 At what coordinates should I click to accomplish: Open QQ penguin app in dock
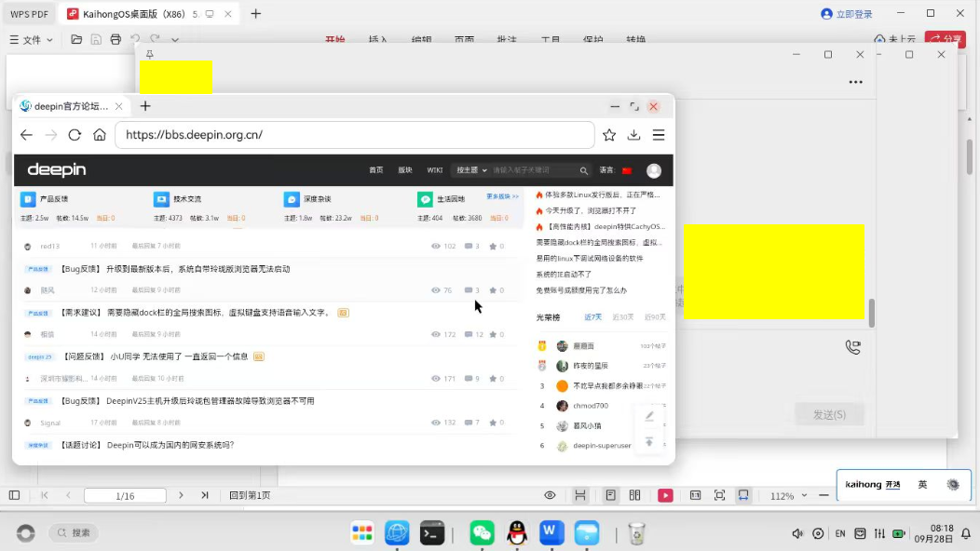click(x=517, y=533)
